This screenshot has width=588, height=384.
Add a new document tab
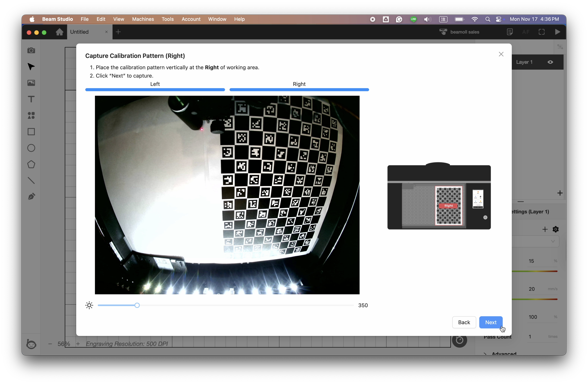tap(118, 32)
